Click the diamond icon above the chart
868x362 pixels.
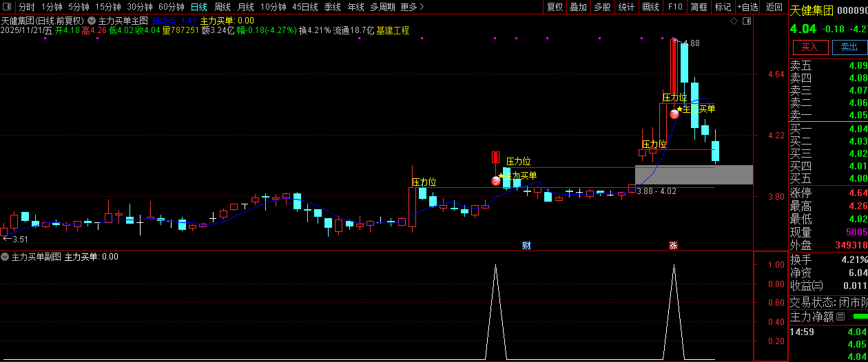point(734,21)
